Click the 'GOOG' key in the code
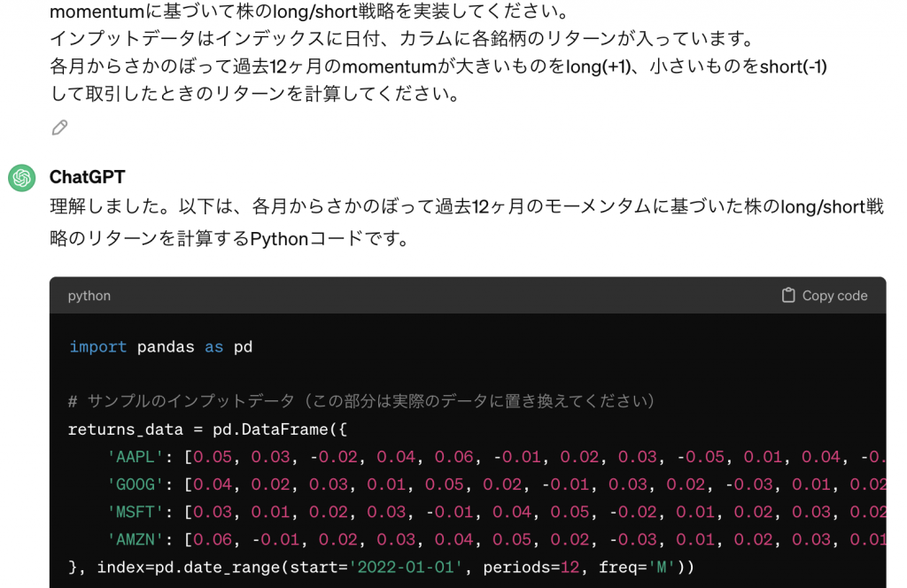Screen dimensions: 907x588 click(x=136, y=484)
